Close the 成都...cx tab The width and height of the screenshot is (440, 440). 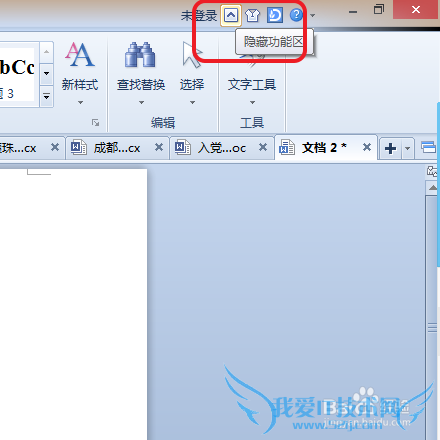click(159, 147)
